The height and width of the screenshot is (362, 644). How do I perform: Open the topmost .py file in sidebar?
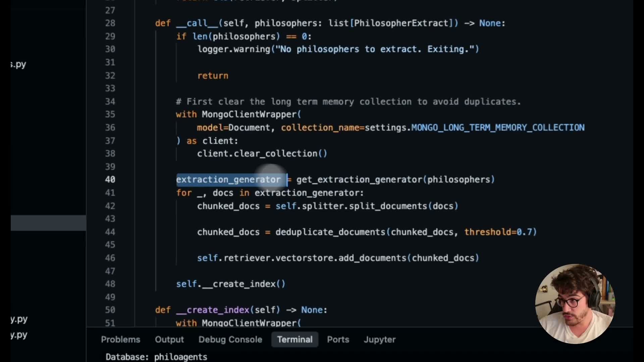click(18, 64)
